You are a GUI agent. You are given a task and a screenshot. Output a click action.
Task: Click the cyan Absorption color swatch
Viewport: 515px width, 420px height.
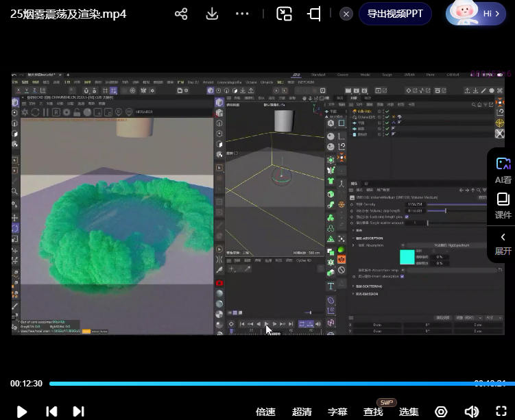407,257
